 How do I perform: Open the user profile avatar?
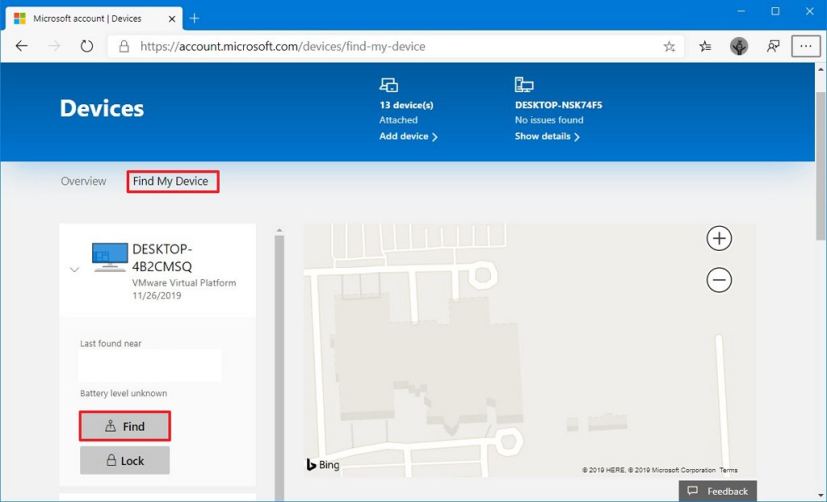[x=739, y=46]
